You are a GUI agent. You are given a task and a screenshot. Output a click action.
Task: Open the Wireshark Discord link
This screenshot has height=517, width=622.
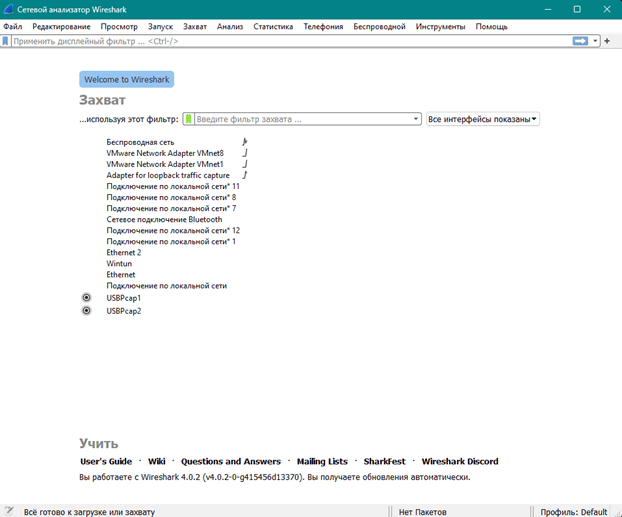[x=460, y=461]
